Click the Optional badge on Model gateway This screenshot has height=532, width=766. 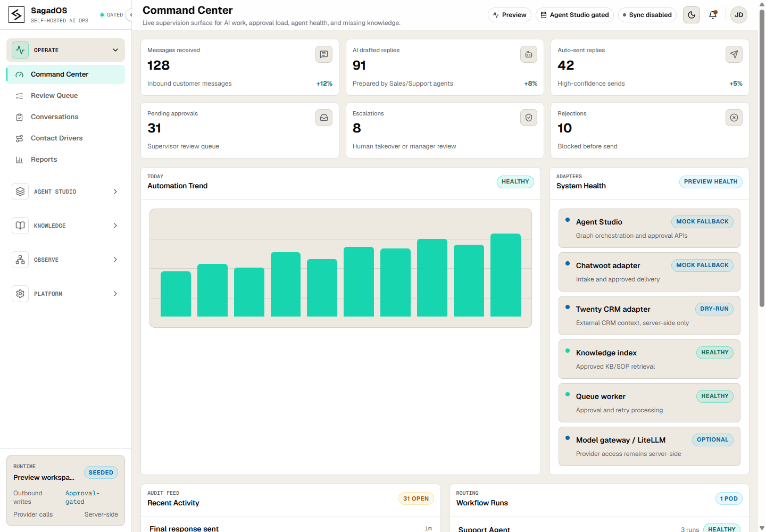point(713,440)
